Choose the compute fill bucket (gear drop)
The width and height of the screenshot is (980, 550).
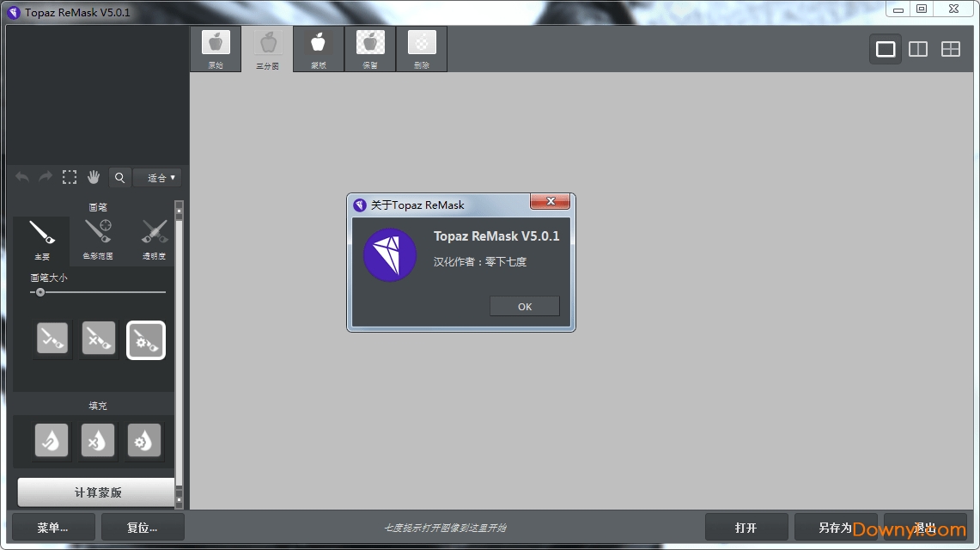tap(143, 441)
